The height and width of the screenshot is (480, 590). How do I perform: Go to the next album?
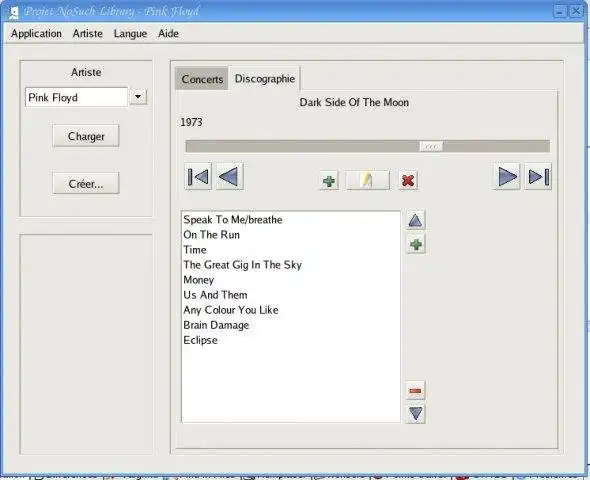[507, 176]
